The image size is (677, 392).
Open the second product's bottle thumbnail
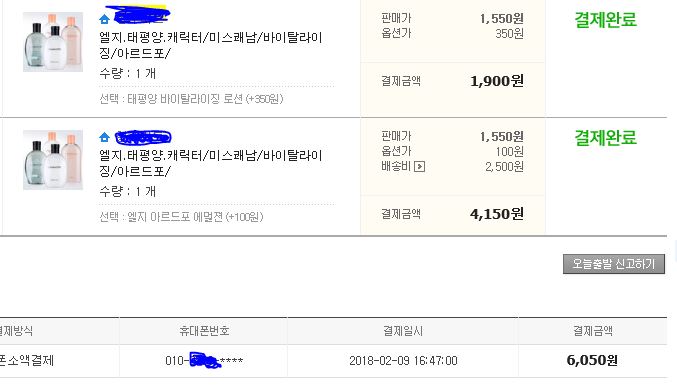(53, 160)
